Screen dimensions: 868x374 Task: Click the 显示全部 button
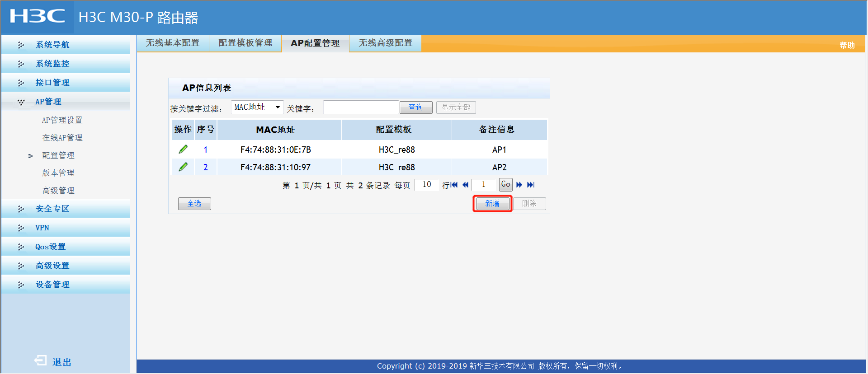click(456, 108)
